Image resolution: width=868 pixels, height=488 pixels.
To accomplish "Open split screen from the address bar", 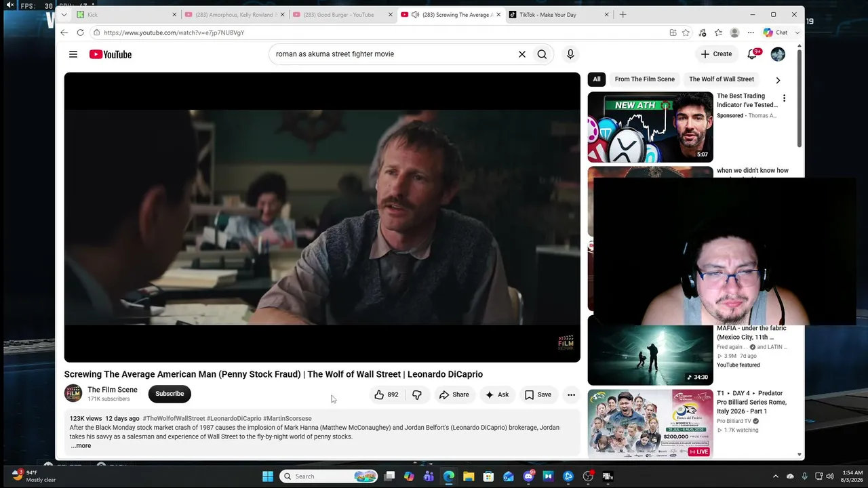I will 673,33.
